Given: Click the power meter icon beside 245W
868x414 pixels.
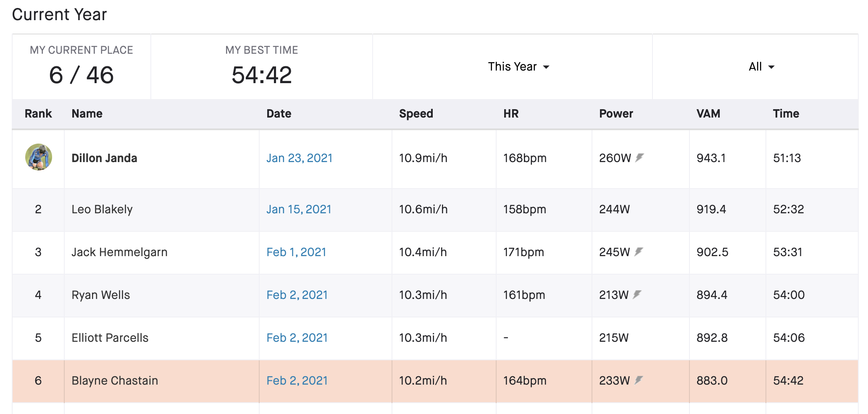Looking at the screenshot, I should pyautogui.click(x=639, y=252).
